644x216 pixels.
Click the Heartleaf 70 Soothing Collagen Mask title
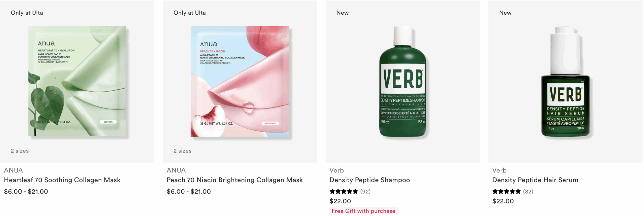[x=62, y=180]
